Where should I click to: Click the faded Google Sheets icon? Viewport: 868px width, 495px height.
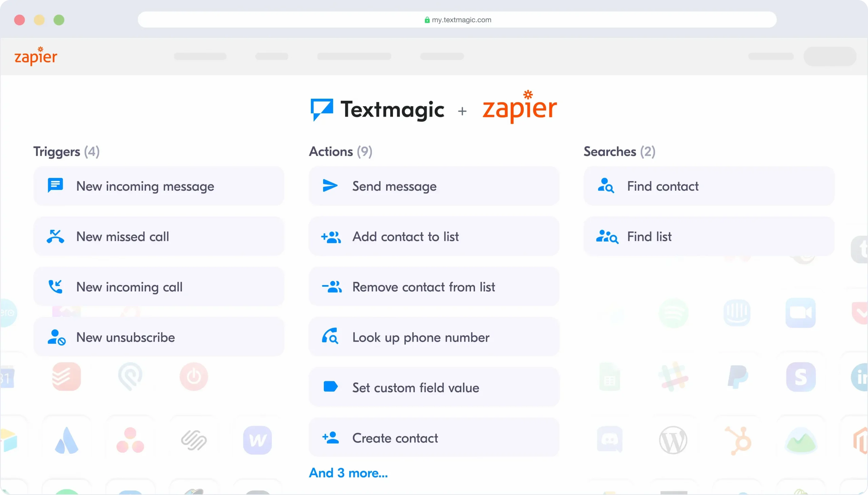[x=610, y=377]
